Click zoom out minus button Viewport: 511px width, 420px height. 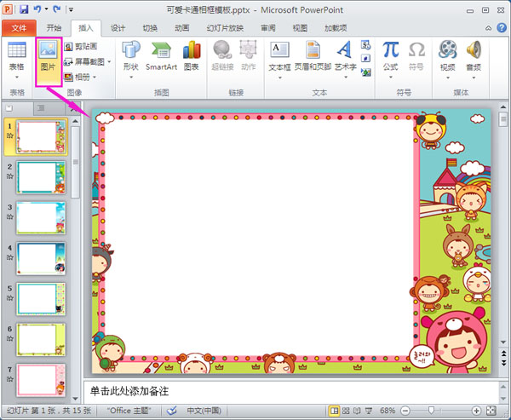pyautogui.click(x=405, y=411)
